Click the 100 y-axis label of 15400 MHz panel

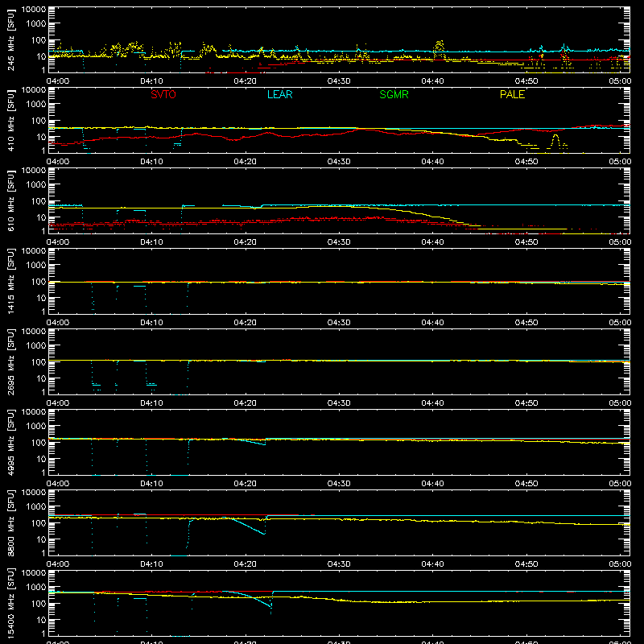39,603
